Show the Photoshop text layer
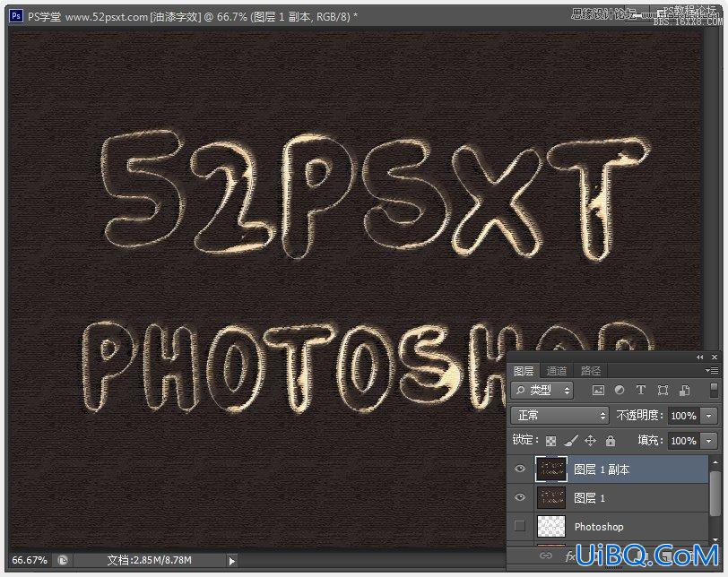 520,526
